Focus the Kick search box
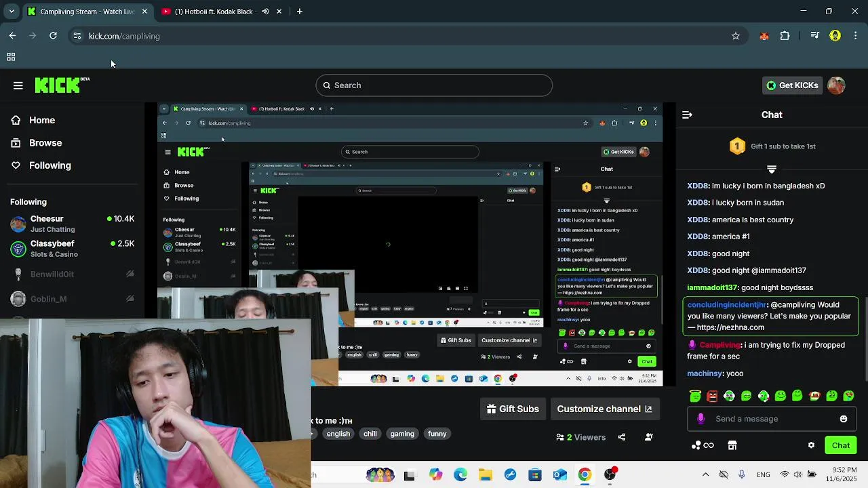The image size is (868, 488). 434,85
